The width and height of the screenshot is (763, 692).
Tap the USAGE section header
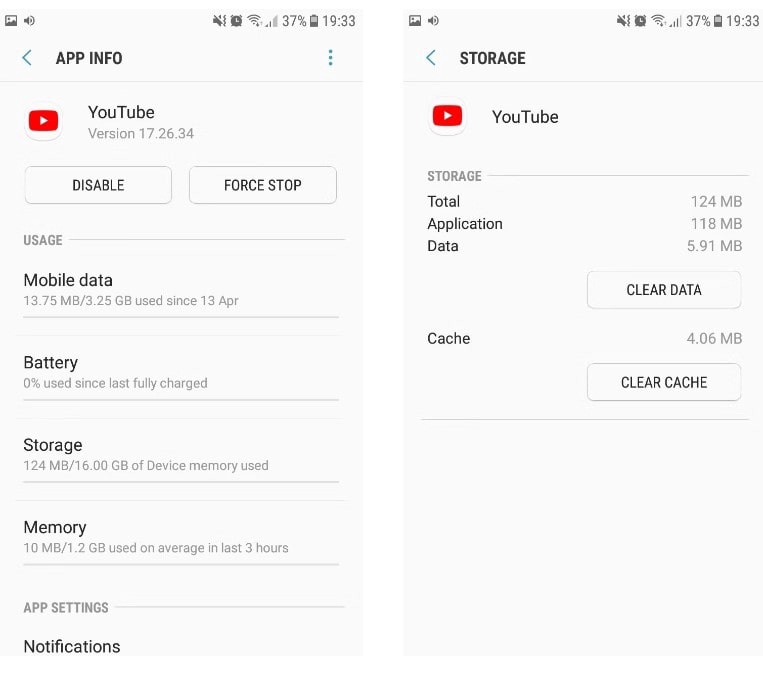point(43,240)
